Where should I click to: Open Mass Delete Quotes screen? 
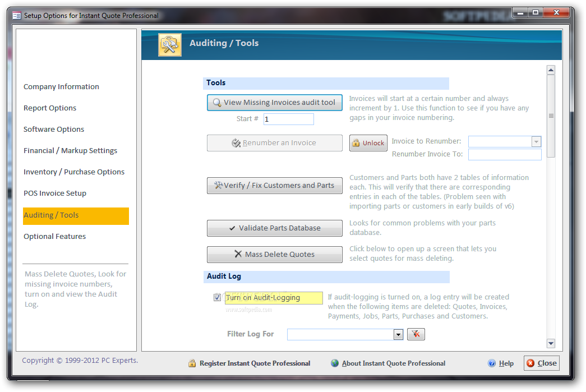(x=275, y=254)
